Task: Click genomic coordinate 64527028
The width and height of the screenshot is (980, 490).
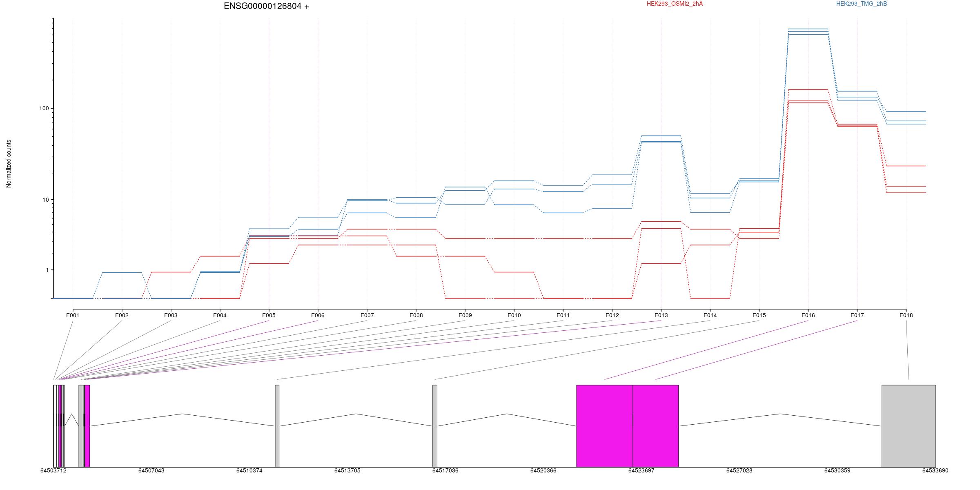Action: tap(739, 470)
